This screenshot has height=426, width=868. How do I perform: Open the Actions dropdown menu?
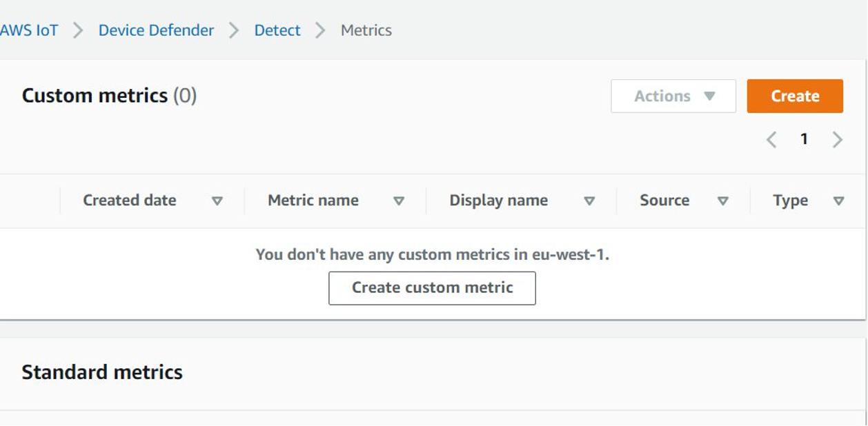[673, 96]
